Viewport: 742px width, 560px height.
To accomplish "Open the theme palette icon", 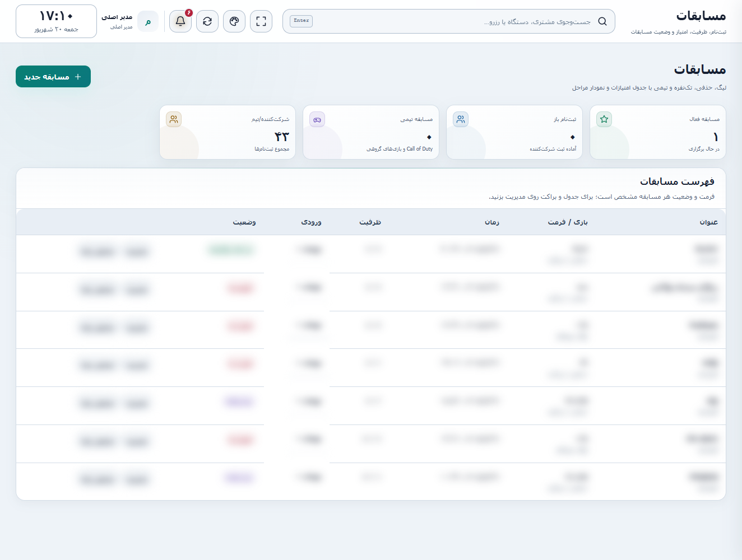I will pyautogui.click(x=234, y=21).
